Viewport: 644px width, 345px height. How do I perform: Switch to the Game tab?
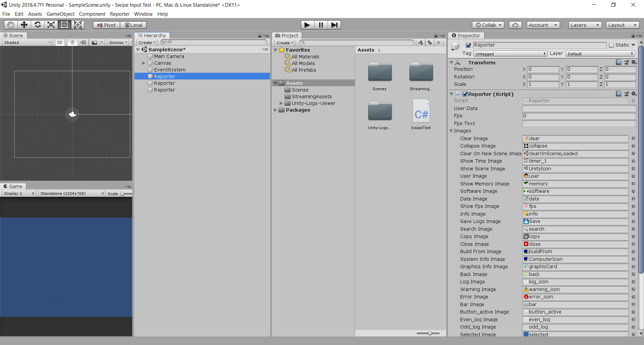(x=14, y=186)
